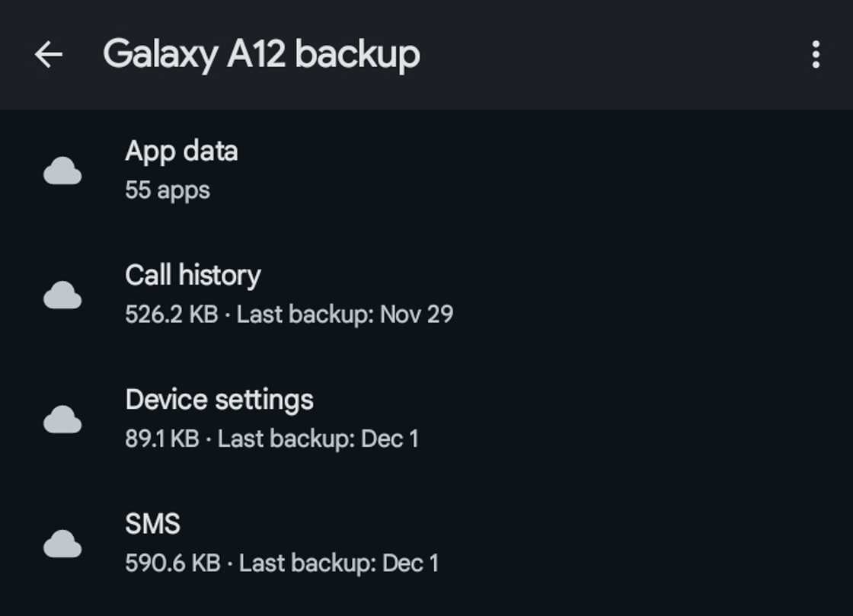Click the 89.1 KB size text
This screenshot has width=853, height=616.
click(162, 439)
